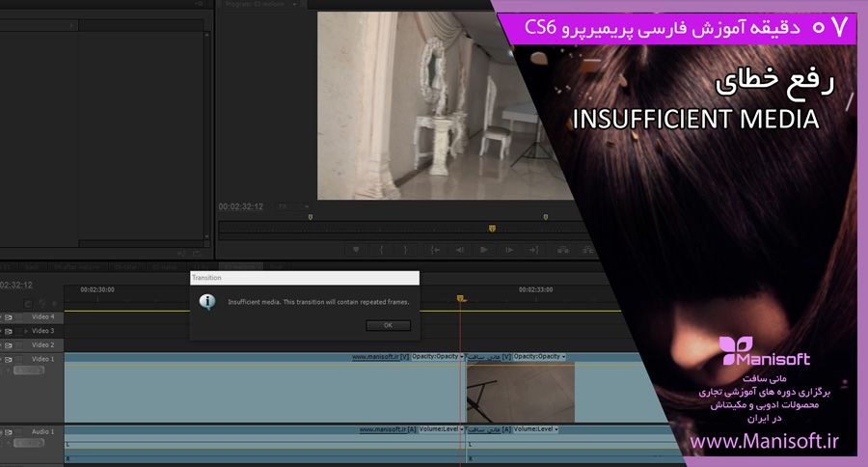Toggle track output for Video 3

9,331
